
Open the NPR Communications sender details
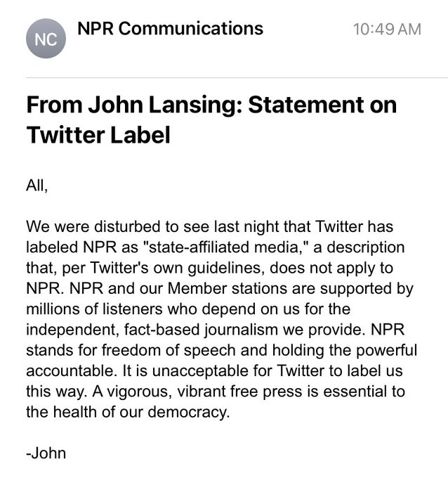(x=169, y=29)
